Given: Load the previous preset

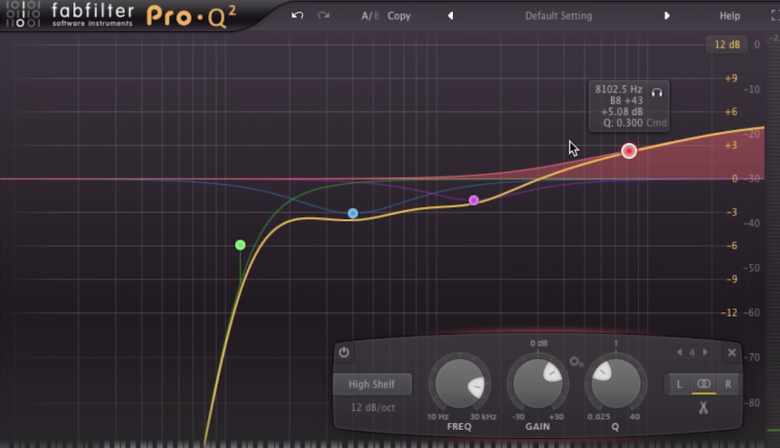Looking at the screenshot, I should pyautogui.click(x=451, y=16).
